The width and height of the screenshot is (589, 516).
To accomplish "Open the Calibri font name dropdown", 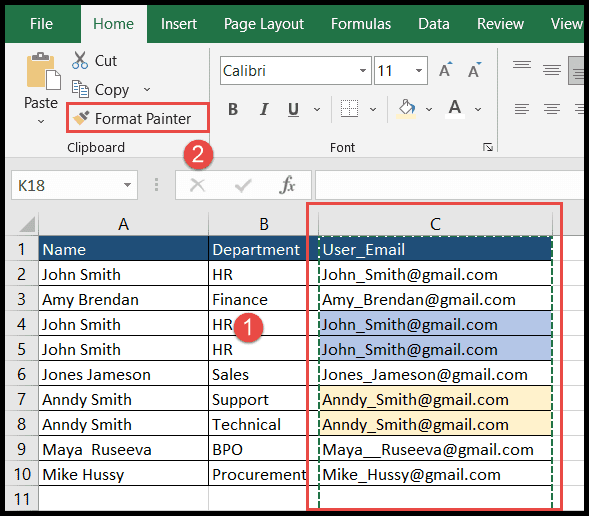I will (x=362, y=71).
